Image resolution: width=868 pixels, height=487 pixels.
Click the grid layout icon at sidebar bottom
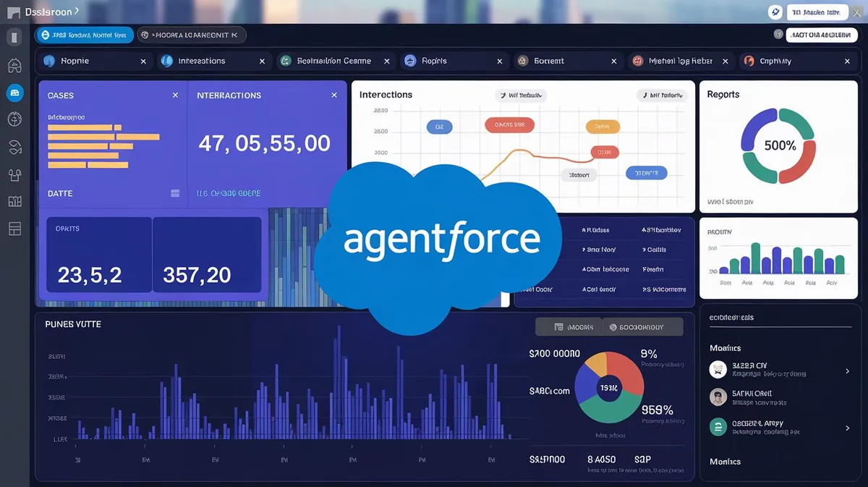pyautogui.click(x=14, y=229)
